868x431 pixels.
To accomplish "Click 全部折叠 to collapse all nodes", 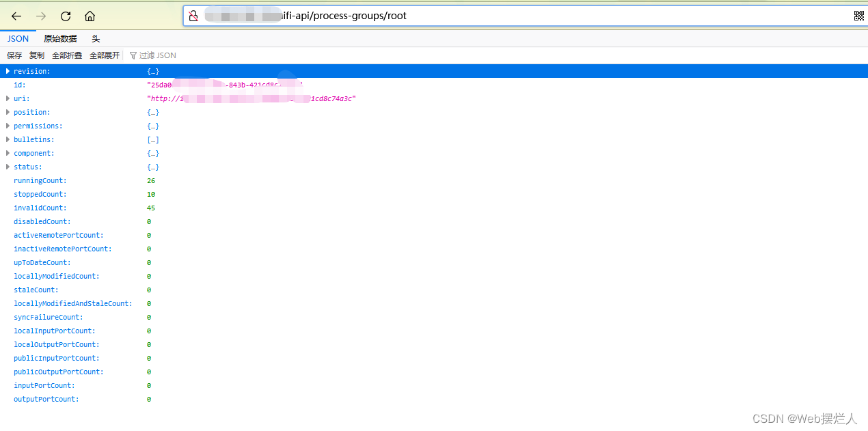I will click(x=66, y=55).
